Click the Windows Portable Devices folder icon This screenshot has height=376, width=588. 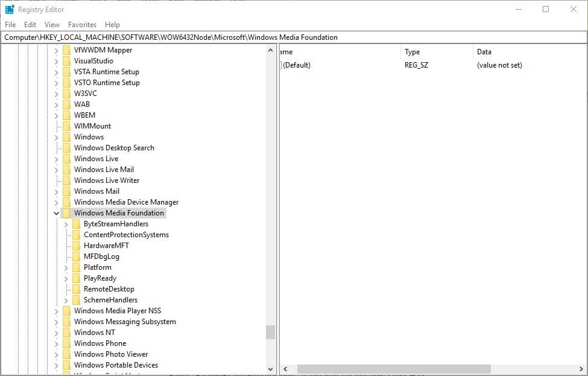[x=66, y=365]
